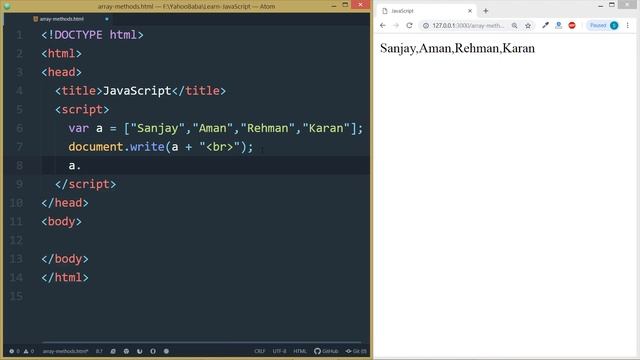
Task: Click the modified dot on array-methods.html tab
Action: point(107,19)
